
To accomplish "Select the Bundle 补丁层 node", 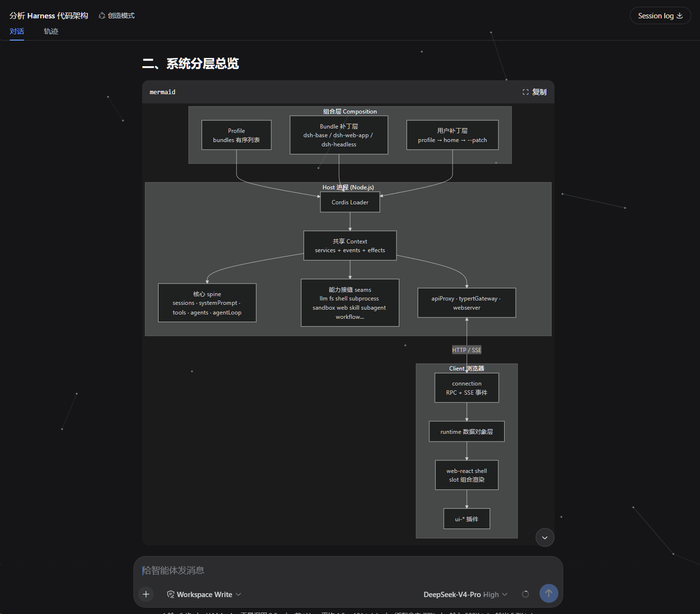I will [x=339, y=135].
